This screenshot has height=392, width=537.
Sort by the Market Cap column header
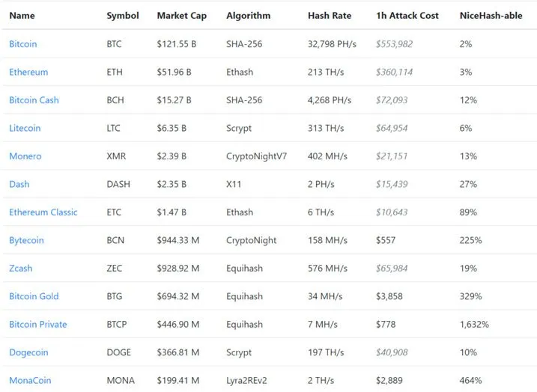[x=182, y=16]
